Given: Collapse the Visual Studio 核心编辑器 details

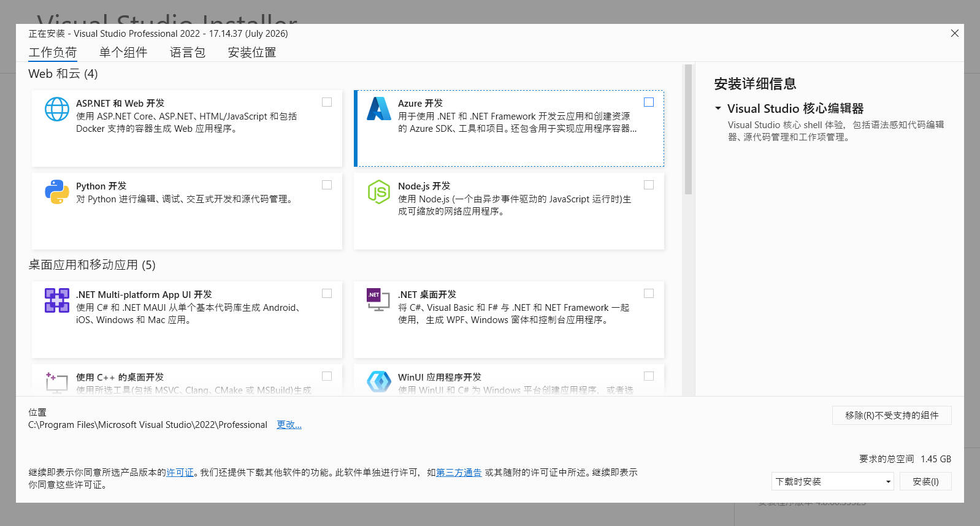Looking at the screenshot, I should 718,109.
